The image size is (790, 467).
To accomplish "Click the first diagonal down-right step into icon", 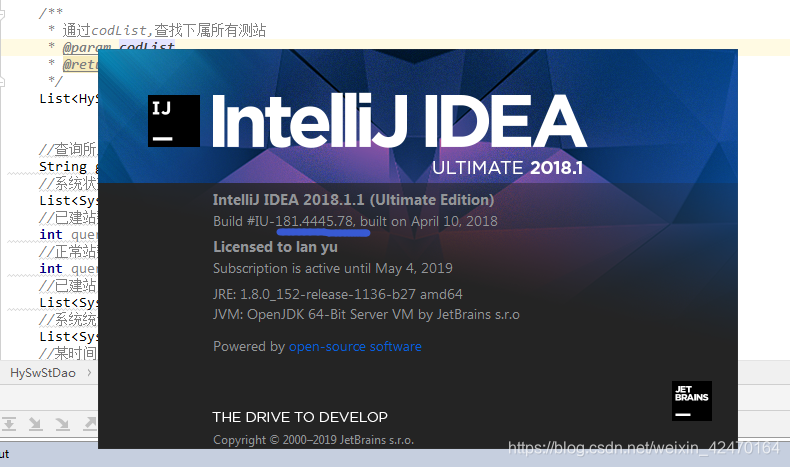I will [x=35, y=424].
